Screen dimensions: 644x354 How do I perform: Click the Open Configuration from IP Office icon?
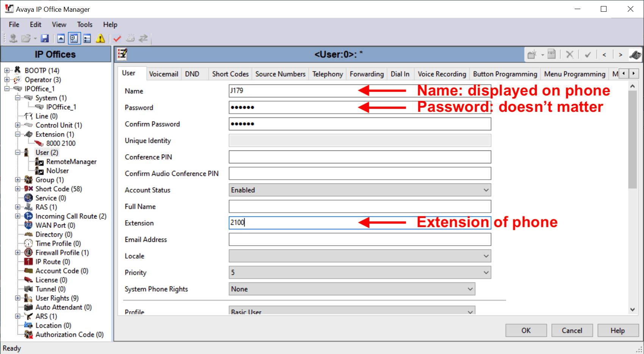click(x=13, y=38)
